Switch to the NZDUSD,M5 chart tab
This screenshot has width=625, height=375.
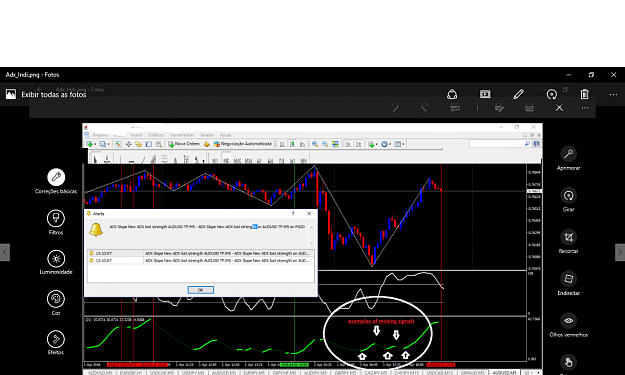click(100, 373)
